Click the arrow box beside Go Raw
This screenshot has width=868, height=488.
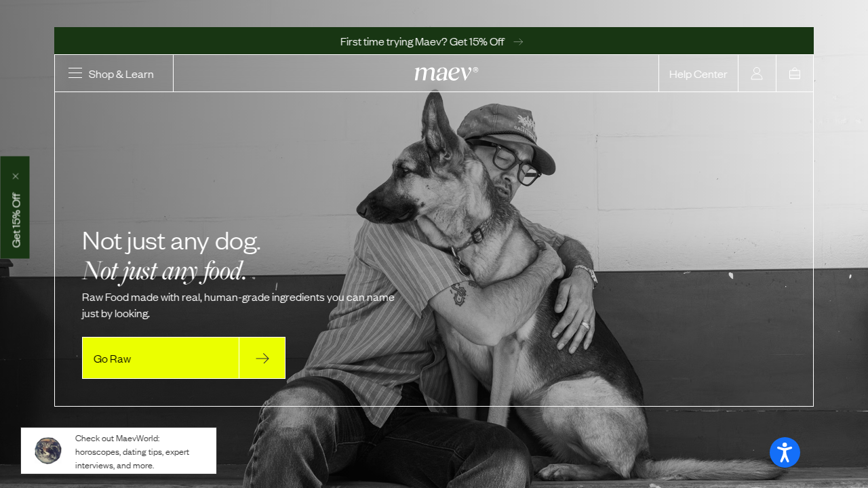coord(262,358)
